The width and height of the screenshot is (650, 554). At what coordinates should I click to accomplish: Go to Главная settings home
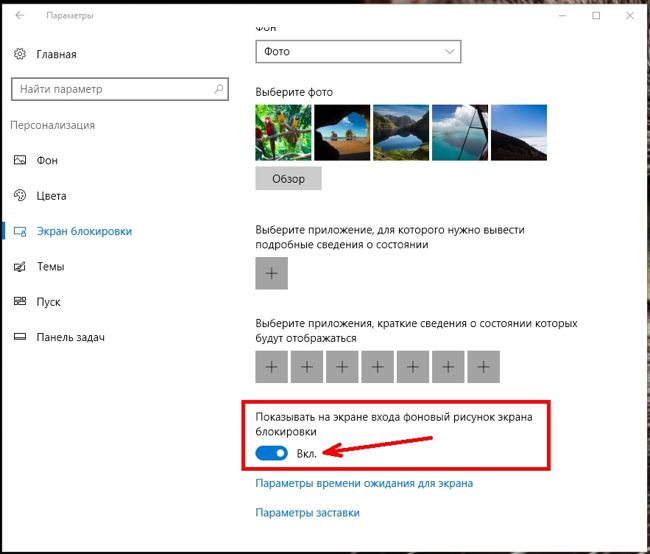[x=56, y=54]
